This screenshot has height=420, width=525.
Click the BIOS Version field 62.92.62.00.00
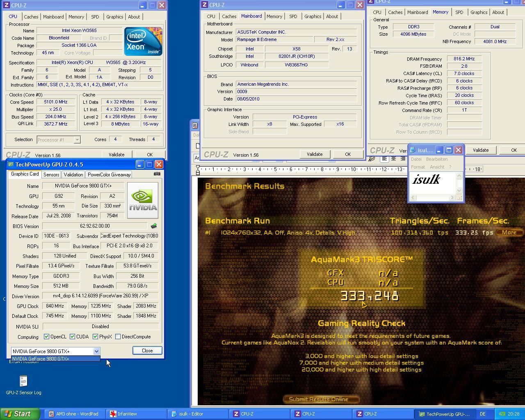pyautogui.click(x=95, y=226)
